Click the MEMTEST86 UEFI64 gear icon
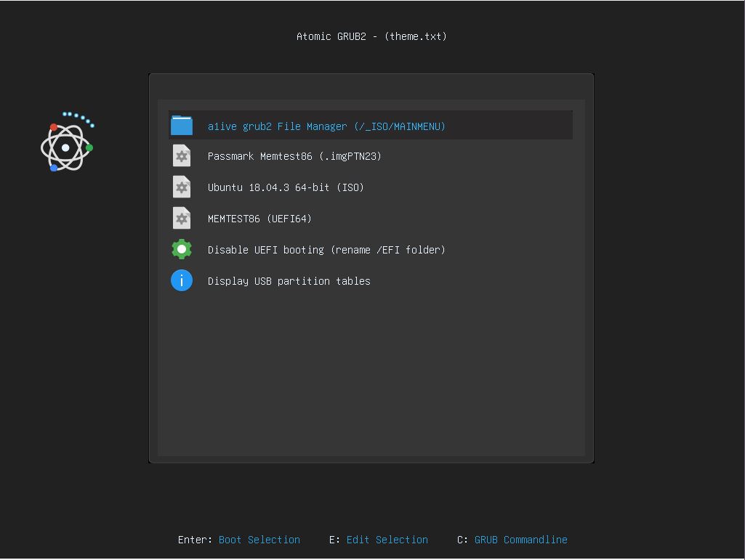The width and height of the screenshot is (745, 560). (182, 218)
